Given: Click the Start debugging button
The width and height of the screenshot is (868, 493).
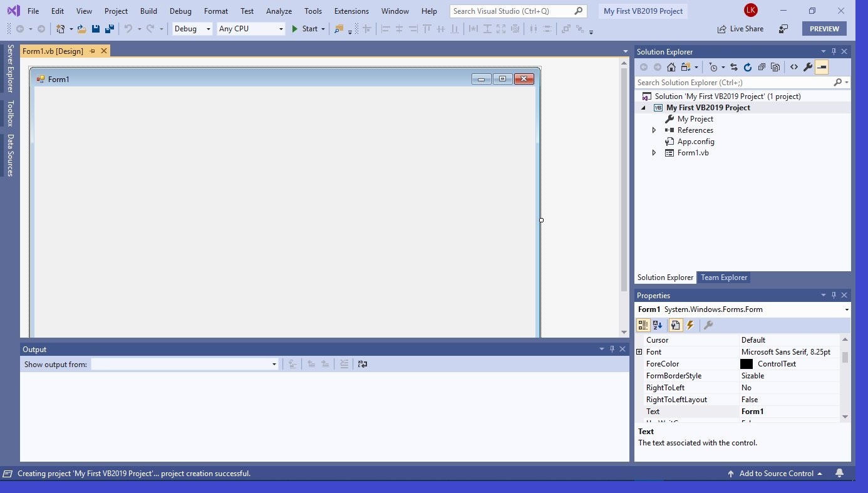Looking at the screenshot, I should pos(305,29).
